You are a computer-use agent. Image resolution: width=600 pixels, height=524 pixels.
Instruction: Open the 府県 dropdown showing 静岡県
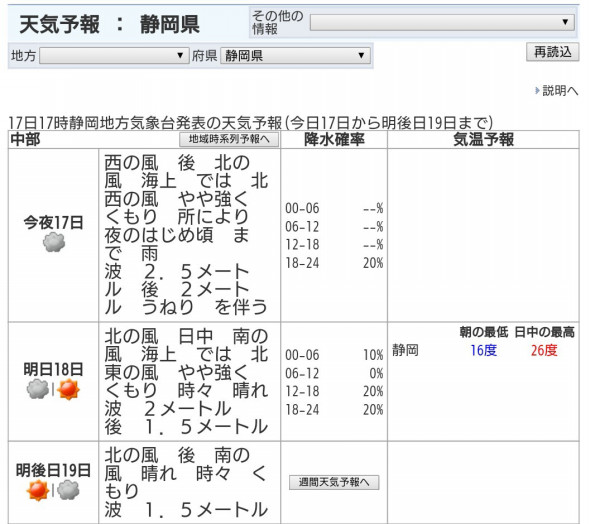(295, 56)
